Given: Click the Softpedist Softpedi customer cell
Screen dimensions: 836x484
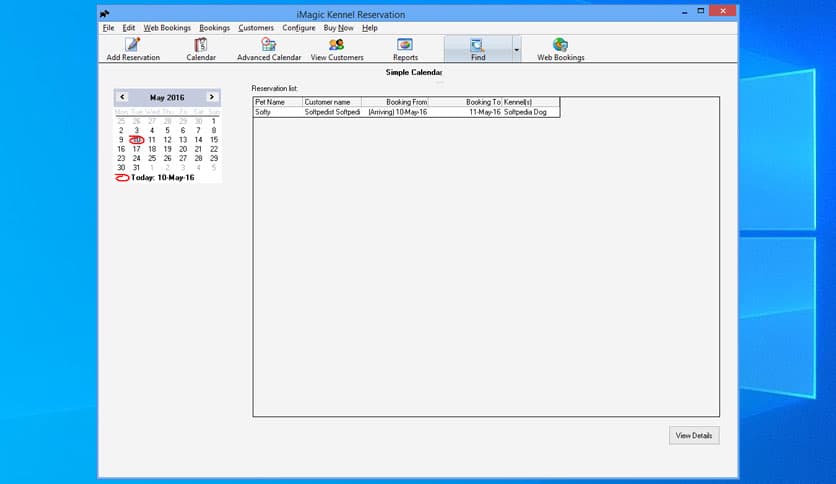Looking at the screenshot, I should pyautogui.click(x=332, y=112).
